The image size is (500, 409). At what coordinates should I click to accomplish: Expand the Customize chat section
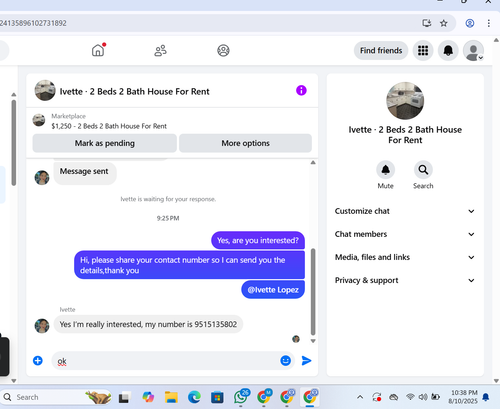(405, 211)
